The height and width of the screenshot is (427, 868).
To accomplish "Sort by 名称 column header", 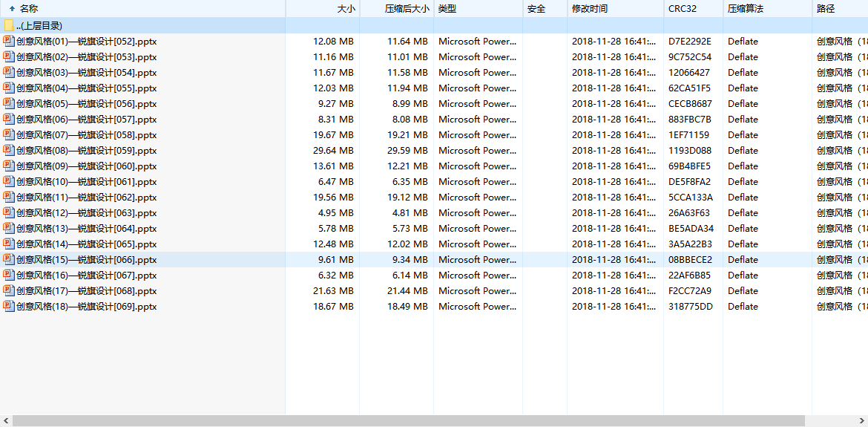I will (143, 8).
